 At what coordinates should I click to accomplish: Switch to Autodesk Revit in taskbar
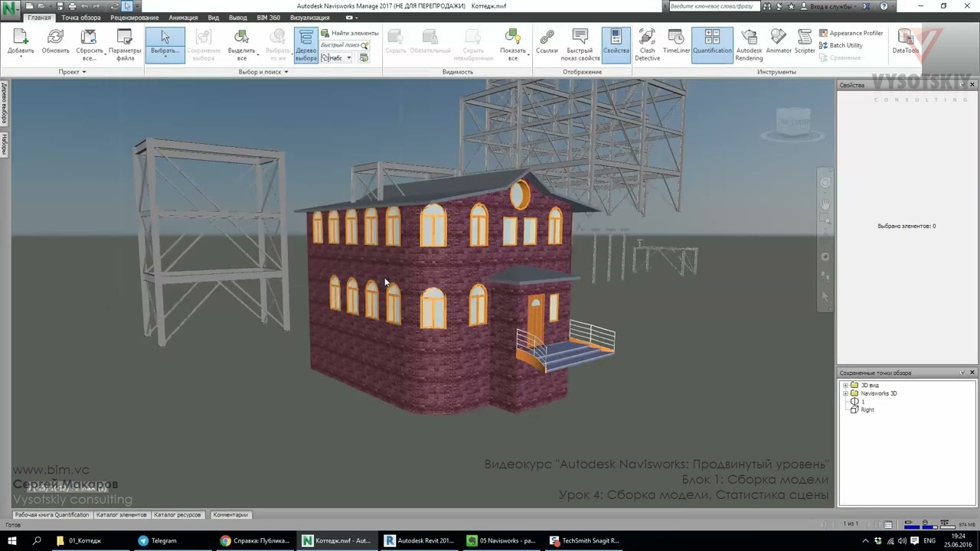(420, 540)
